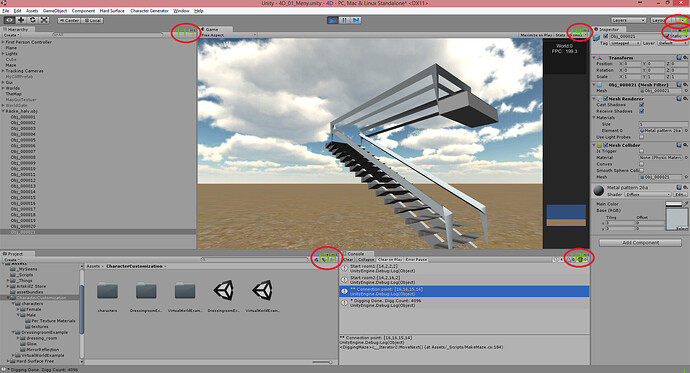The image size is (690, 373).
Task: Click Clear on Play button
Action: pyautogui.click(x=390, y=260)
